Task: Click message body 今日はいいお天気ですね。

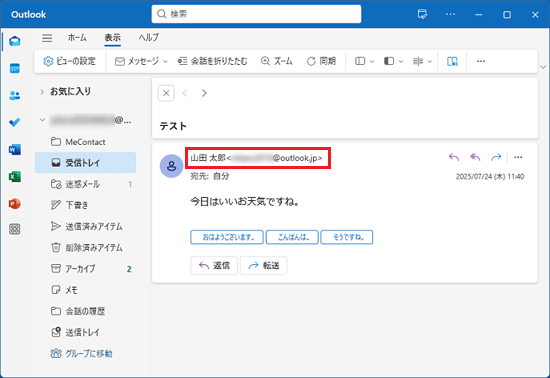Action: pyautogui.click(x=245, y=202)
